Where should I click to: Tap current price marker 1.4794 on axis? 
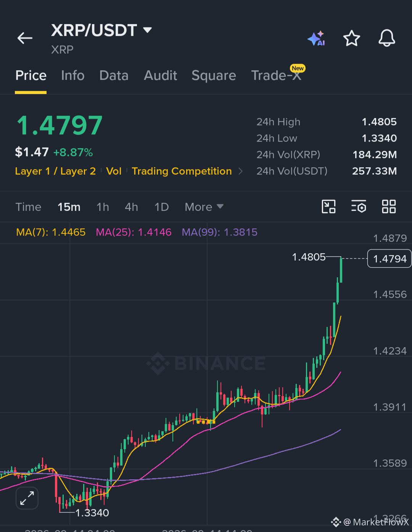[x=389, y=259]
